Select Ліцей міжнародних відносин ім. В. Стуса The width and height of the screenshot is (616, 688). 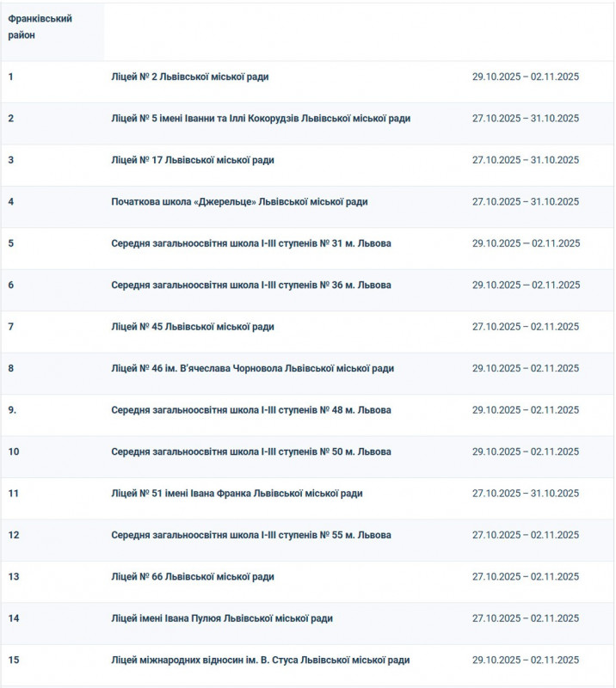click(x=260, y=660)
